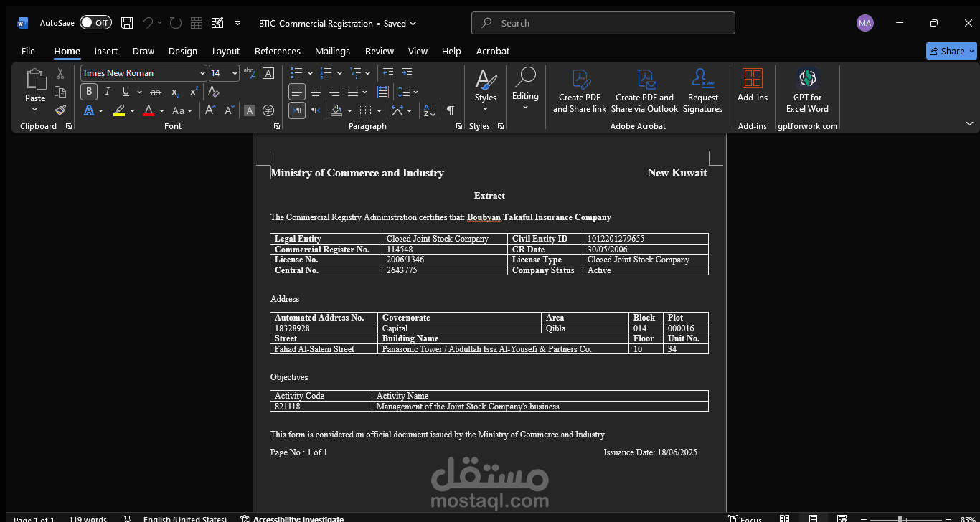Viewport: 980px width, 522px height.
Task: Click the Redo arrow icon
Action: click(176, 23)
